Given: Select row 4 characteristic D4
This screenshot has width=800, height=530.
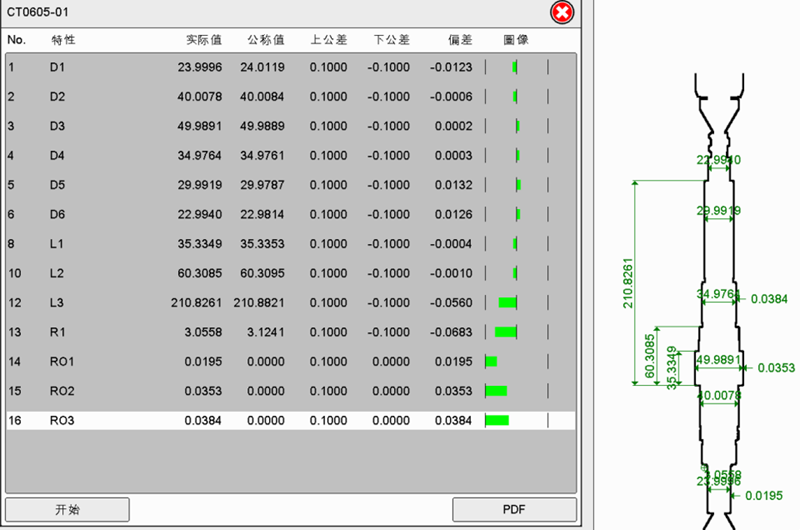Looking at the screenshot, I should point(291,156).
